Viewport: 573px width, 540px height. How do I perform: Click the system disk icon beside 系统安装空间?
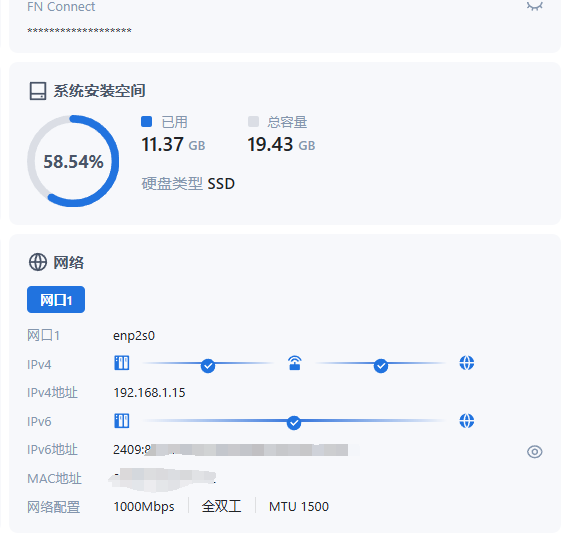click(38, 91)
